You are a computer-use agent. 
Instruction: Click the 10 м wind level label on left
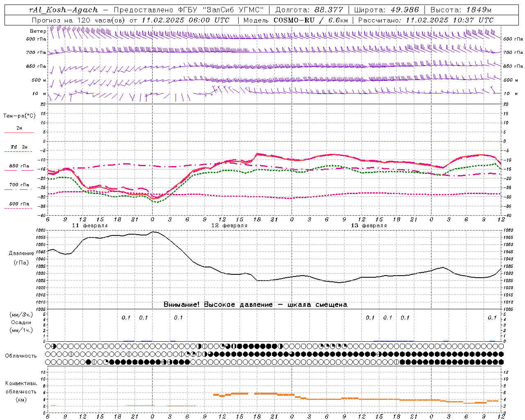coord(39,94)
